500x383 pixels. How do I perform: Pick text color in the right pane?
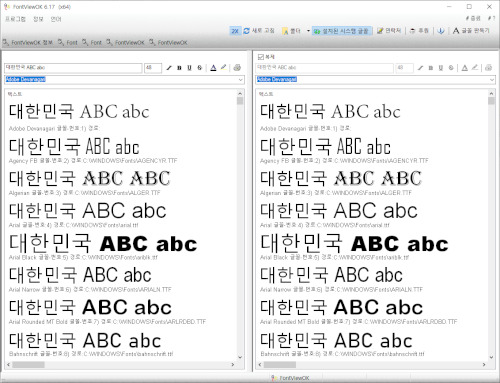[x=465, y=68]
